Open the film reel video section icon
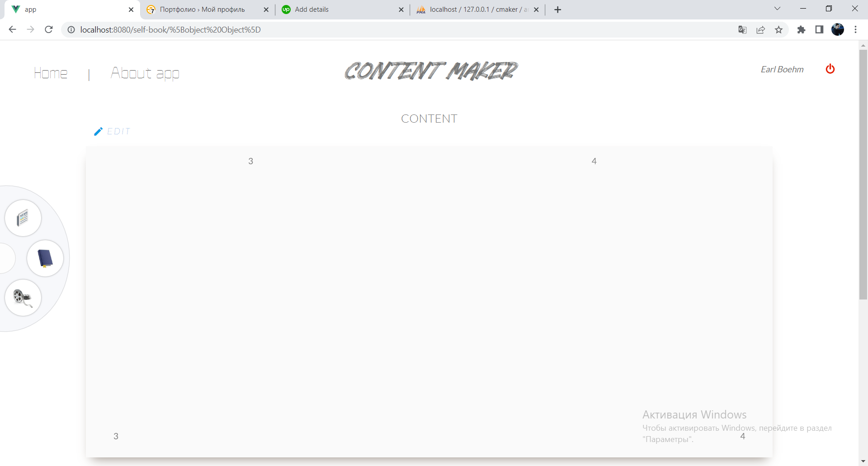The image size is (868, 466). [x=23, y=297]
